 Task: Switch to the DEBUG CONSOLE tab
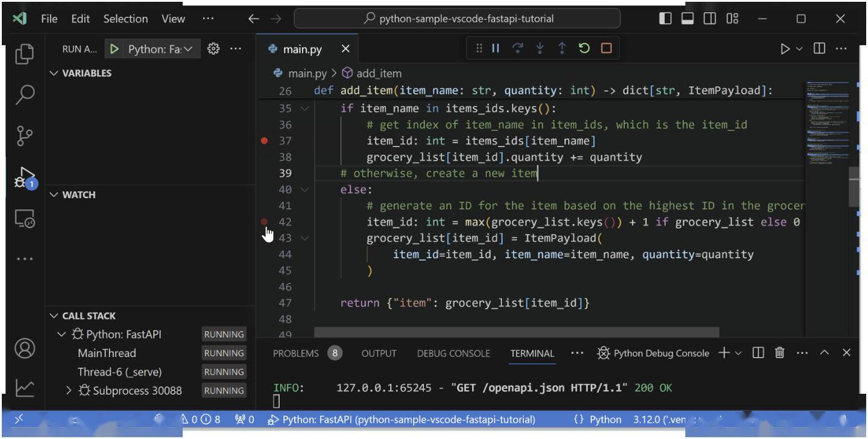pyautogui.click(x=453, y=353)
